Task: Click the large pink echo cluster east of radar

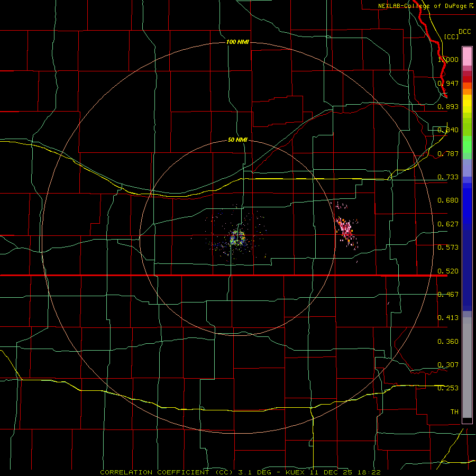Action: tap(346, 232)
